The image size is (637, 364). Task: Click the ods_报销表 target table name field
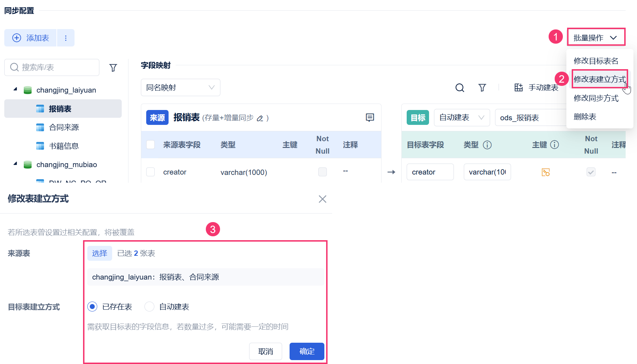click(531, 117)
